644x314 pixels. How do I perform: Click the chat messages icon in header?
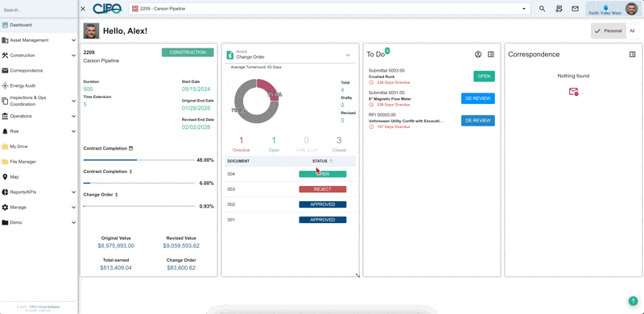tap(559, 9)
